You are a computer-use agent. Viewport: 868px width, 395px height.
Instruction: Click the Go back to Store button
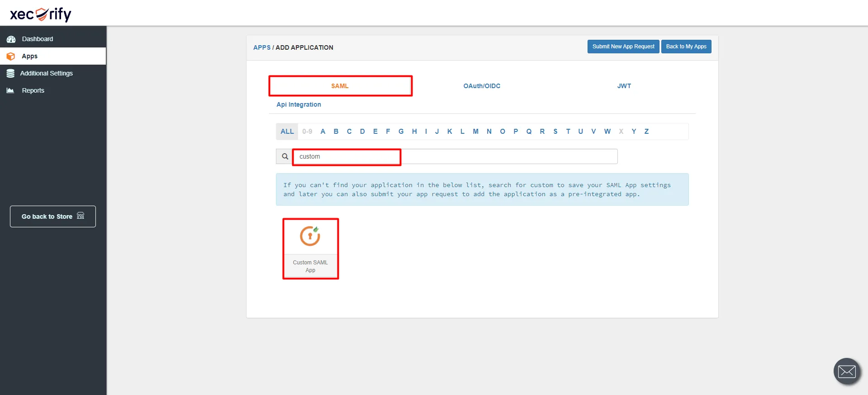53,216
